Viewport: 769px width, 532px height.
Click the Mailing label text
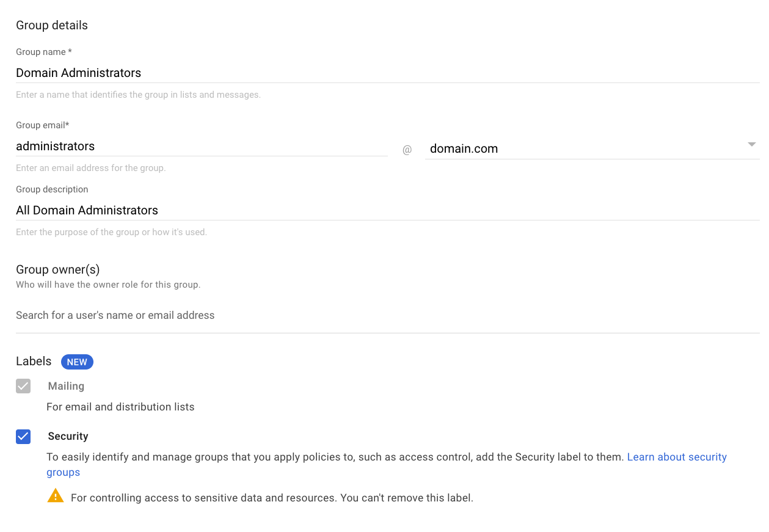click(x=66, y=386)
